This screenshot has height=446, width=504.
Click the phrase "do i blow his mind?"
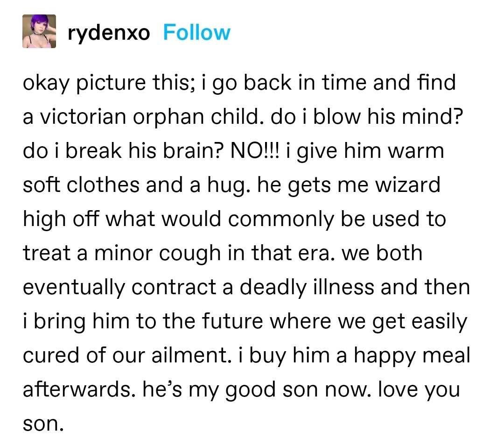(x=384, y=117)
